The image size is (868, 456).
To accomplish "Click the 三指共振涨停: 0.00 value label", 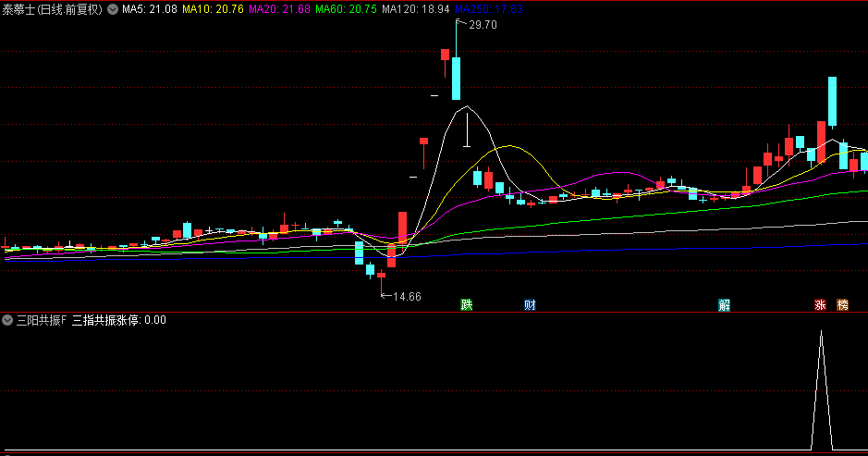I will [x=119, y=320].
